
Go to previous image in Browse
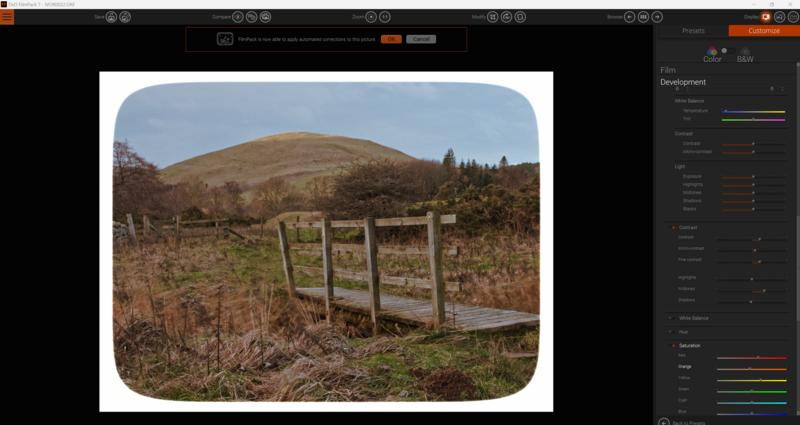pos(630,17)
